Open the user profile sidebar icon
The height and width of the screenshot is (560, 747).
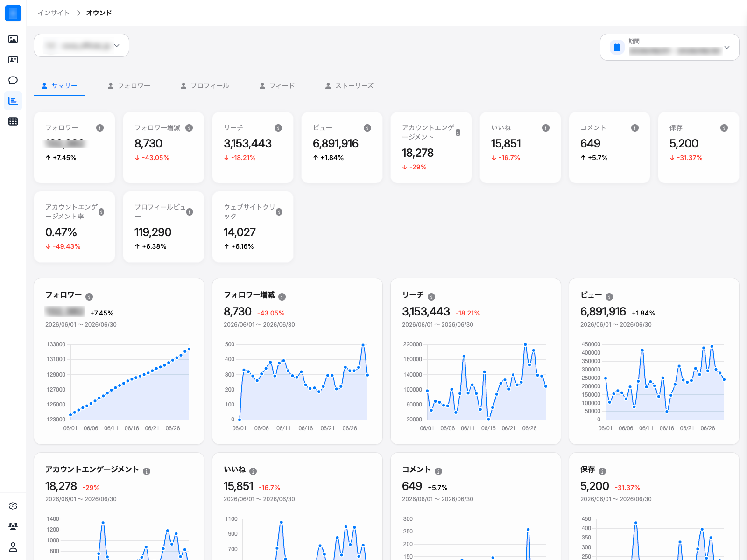[x=13, y=547]
